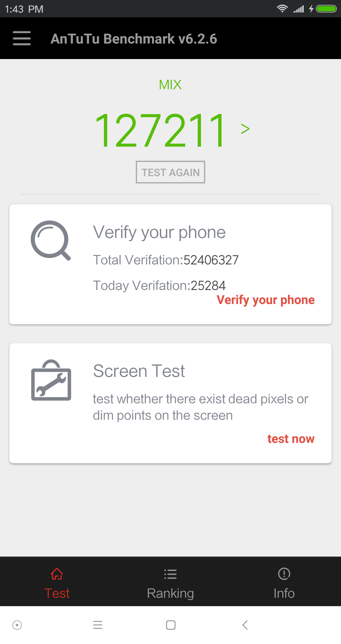Tap the AnTuTu Benchmark v6.2.6 title
The height and width of the screenshot is (644, 341).
coord(134,39)
